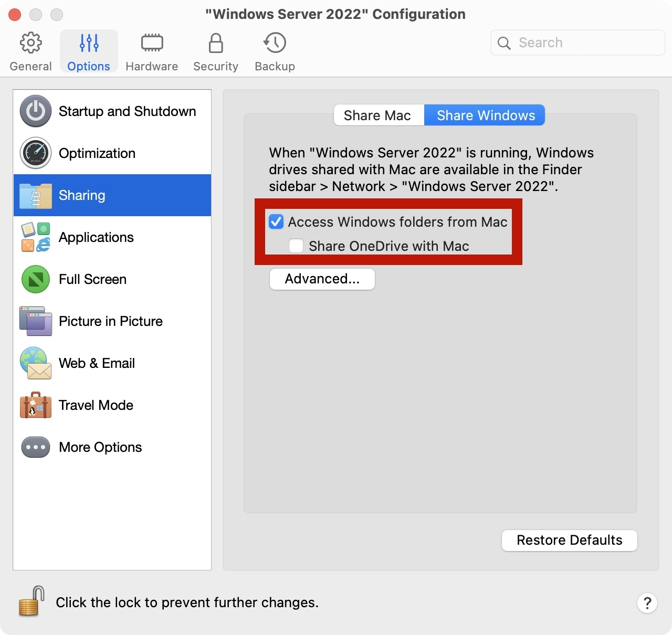
Task: Open the Backup clock icon tab
Action: 275,44
